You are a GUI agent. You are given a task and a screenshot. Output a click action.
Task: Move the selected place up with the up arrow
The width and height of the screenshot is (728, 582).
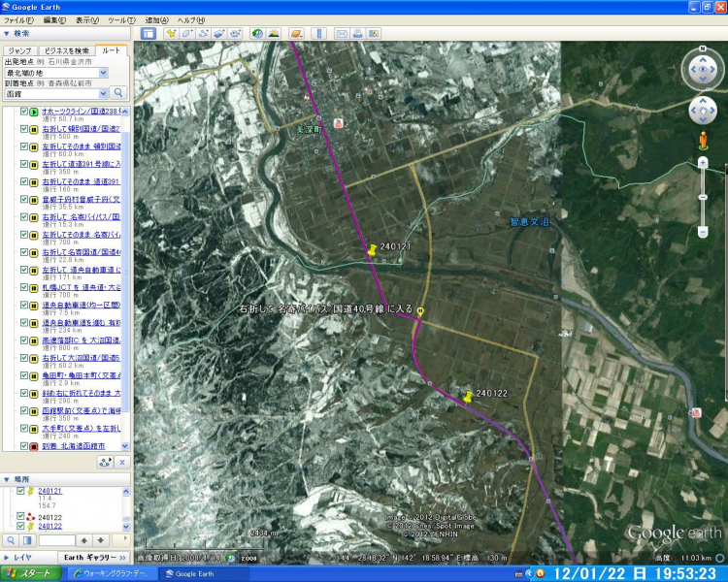pos(84,540)
